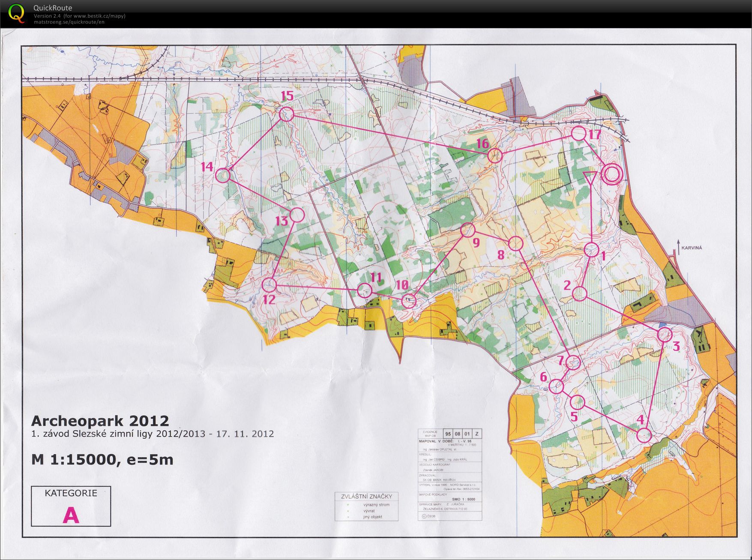The image size is (752, 560).
Task: Select control circle 17
Action: pos(578,133)
